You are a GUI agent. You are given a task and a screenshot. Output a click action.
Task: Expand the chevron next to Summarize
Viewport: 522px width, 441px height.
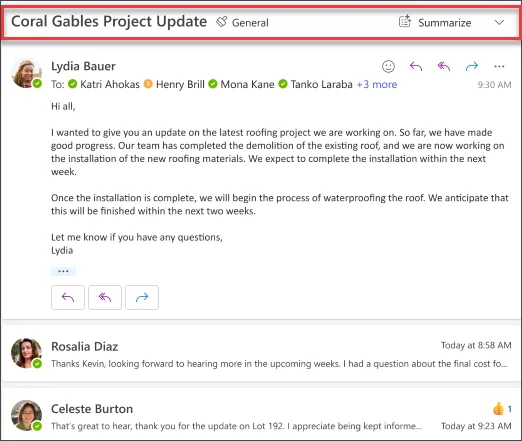pos(499,23)
